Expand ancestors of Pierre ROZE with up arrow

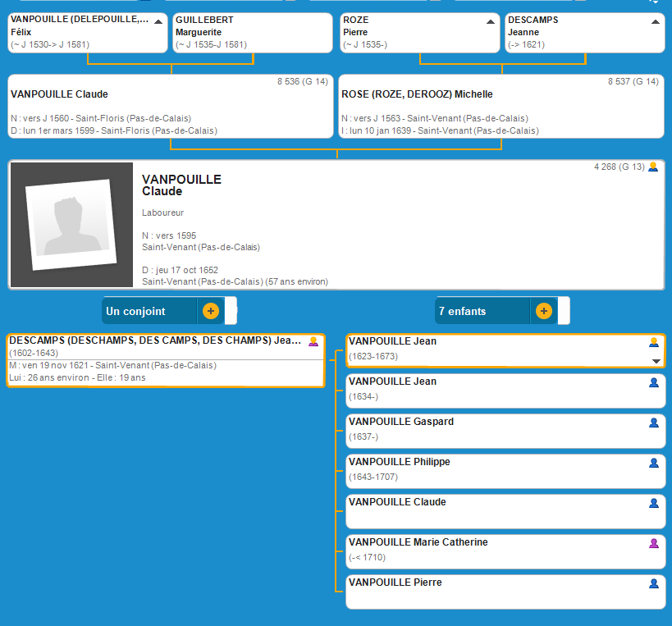[x=491, y=22]
